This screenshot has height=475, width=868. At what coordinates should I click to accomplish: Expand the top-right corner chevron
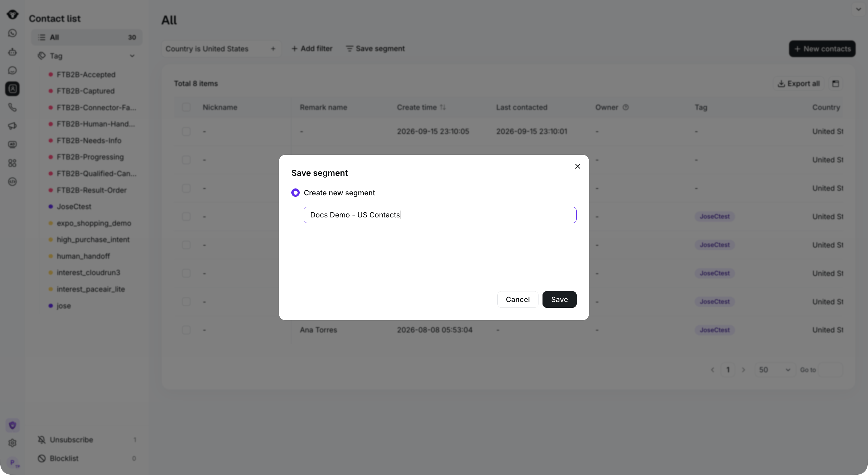point(859,9)
